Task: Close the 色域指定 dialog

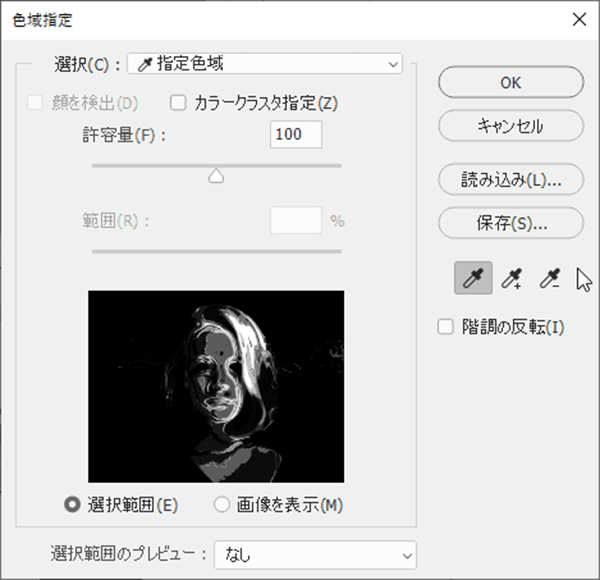Action: tap(579, 19)
